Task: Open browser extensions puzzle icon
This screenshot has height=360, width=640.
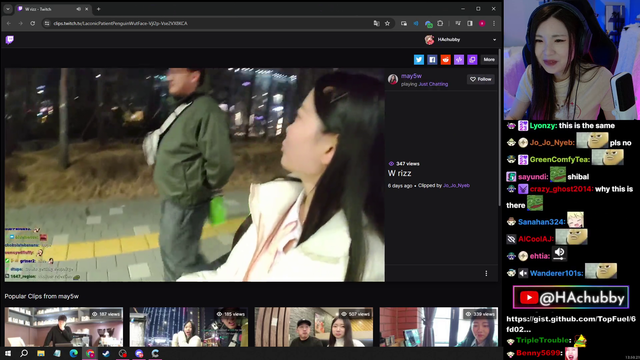Action: click(x=440, y=24)
